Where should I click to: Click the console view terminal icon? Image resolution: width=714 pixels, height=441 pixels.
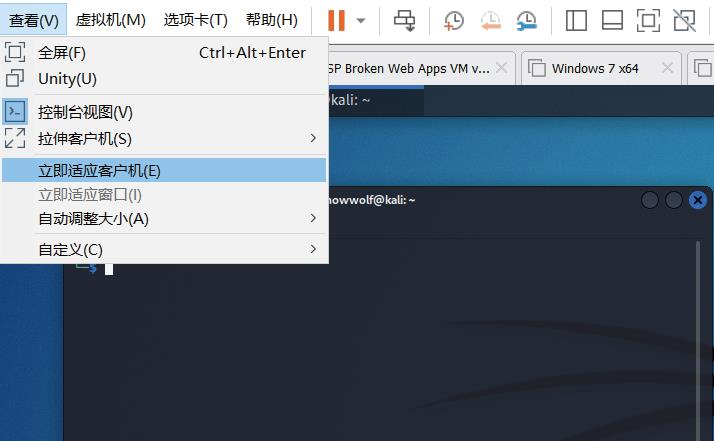click(15, 112)
